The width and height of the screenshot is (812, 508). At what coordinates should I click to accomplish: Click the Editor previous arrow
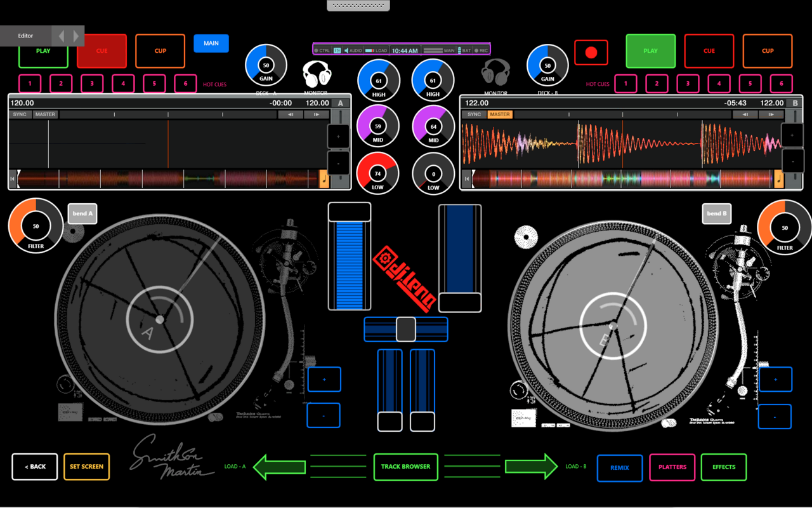pos(62,36)
